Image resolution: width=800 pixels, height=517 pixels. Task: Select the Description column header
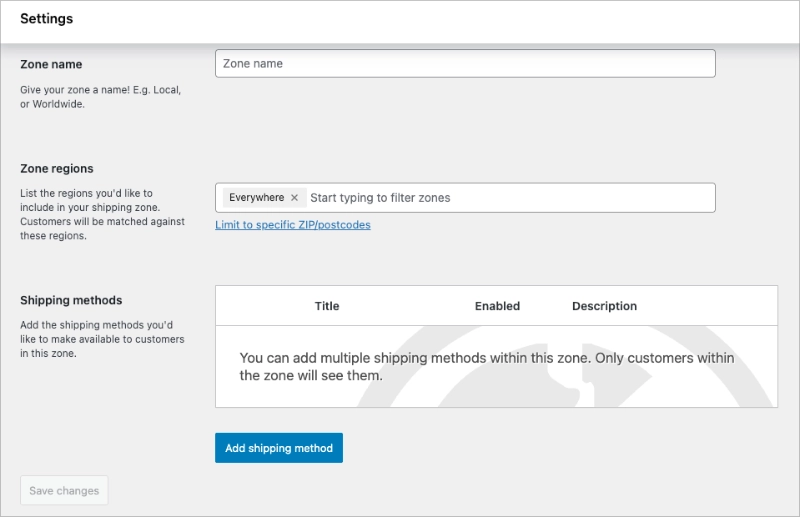click(x=604, y=306)
